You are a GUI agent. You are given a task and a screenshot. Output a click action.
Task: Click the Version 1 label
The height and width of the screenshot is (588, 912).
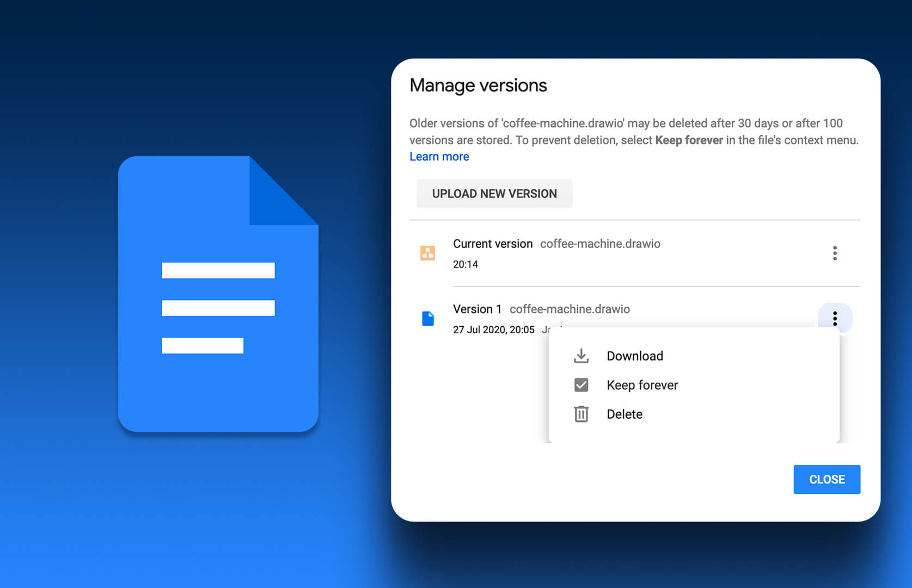(x=477, y=309)
